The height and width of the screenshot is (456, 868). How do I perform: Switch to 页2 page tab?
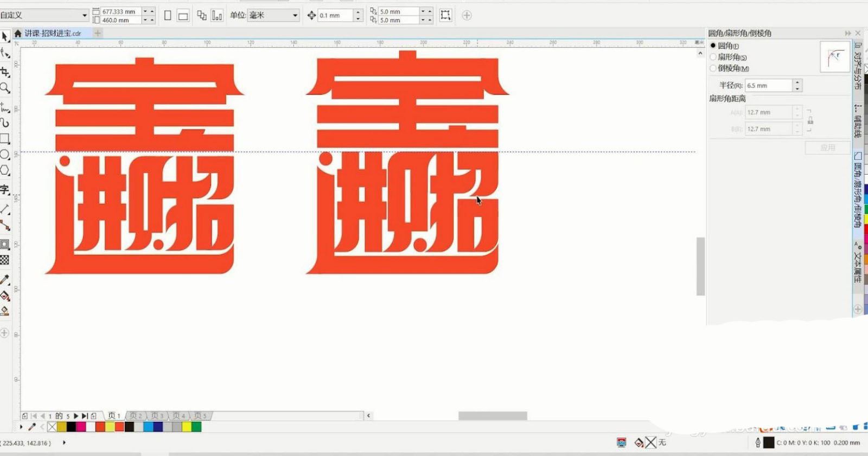pos(136,415)
